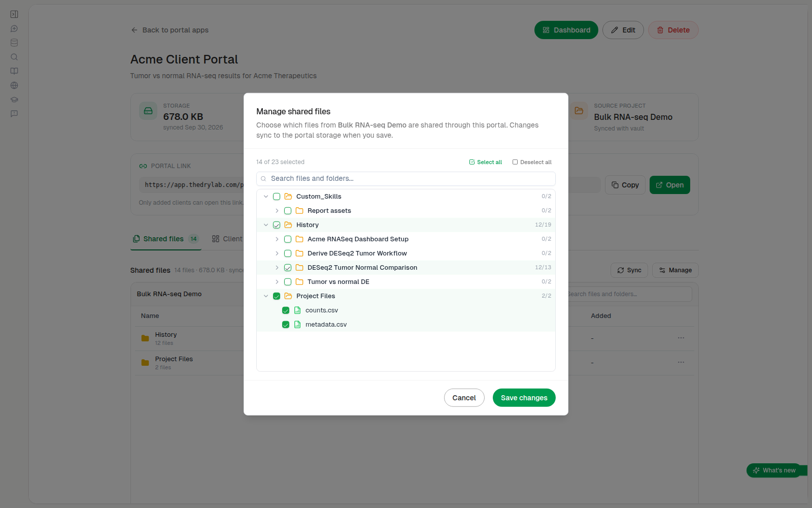Switch to the Shared files tab
812x508 pixels.
click(x=166, y=239)
